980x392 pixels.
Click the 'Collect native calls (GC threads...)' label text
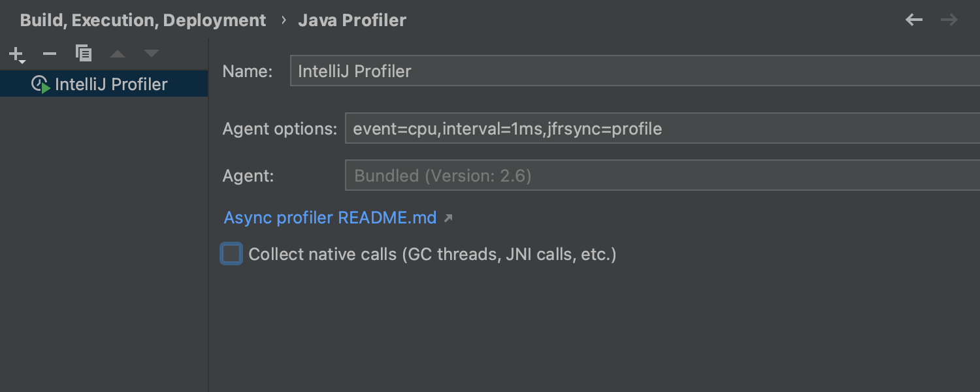(433, 254)
